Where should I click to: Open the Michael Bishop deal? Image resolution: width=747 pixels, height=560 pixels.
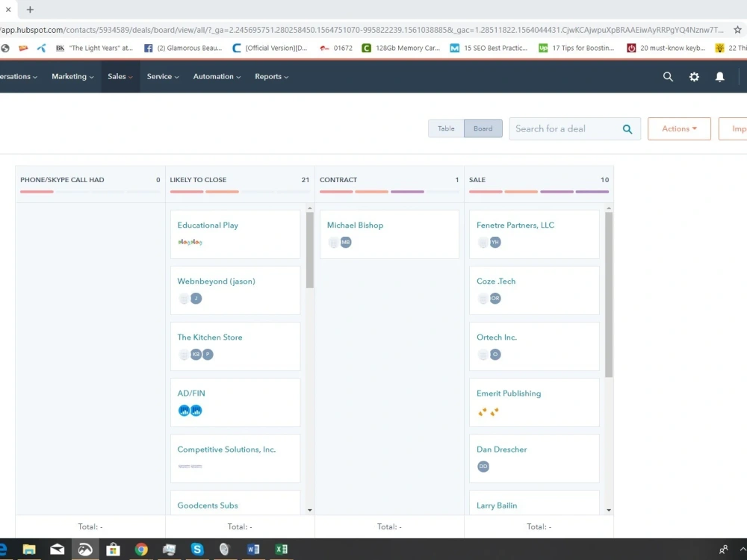355,225
